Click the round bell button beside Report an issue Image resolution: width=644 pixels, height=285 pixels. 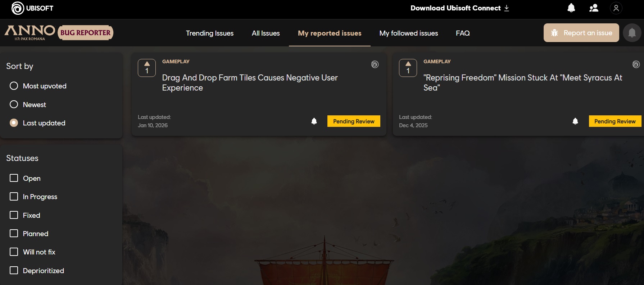pyautogui.click(x=632, y=33)
